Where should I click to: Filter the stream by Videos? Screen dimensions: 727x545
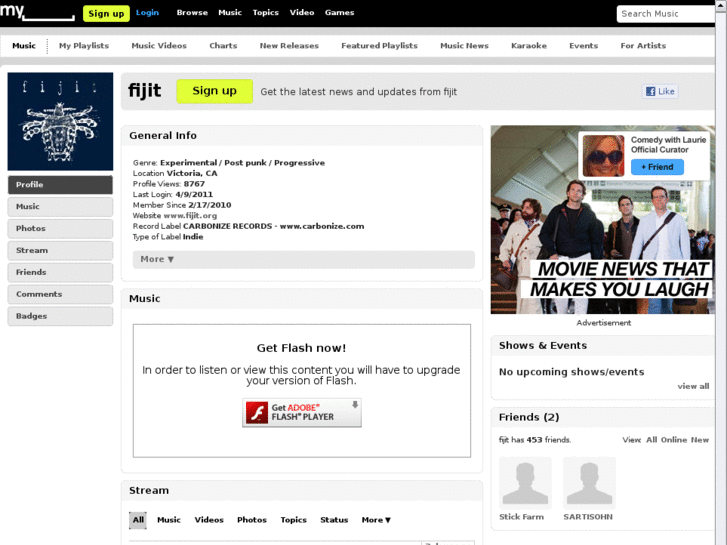tap(209, 520)
